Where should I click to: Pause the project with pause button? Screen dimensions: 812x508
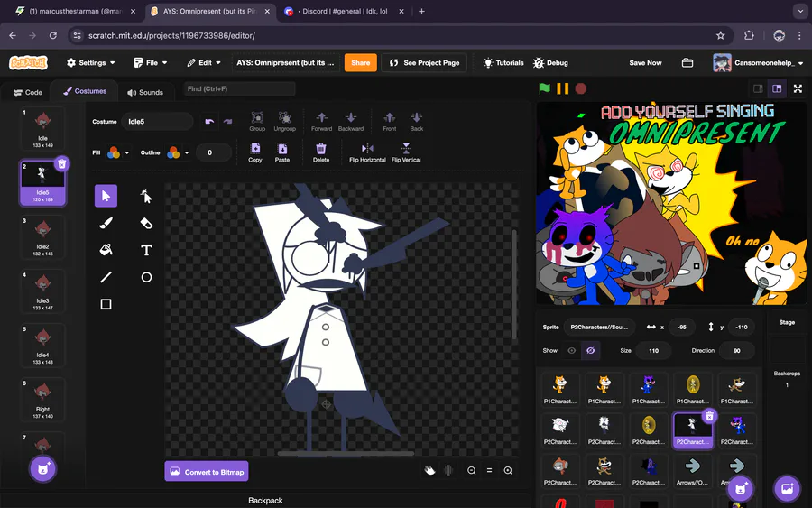(562, 88)
